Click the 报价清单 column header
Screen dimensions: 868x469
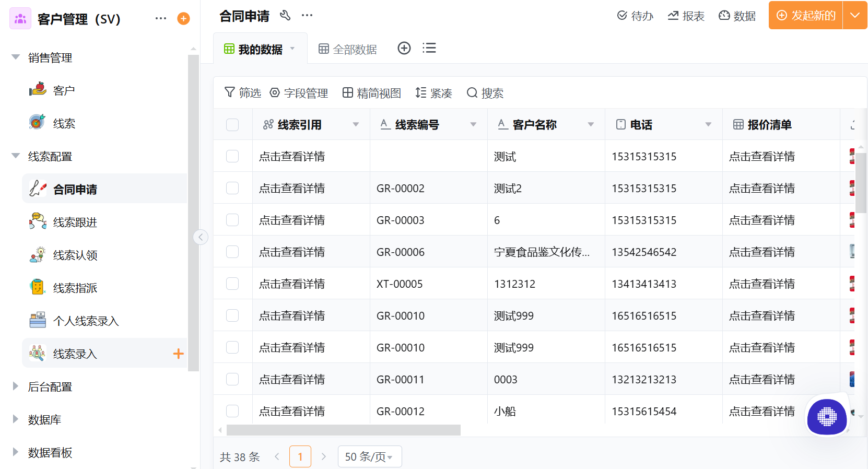click(781, 124)
